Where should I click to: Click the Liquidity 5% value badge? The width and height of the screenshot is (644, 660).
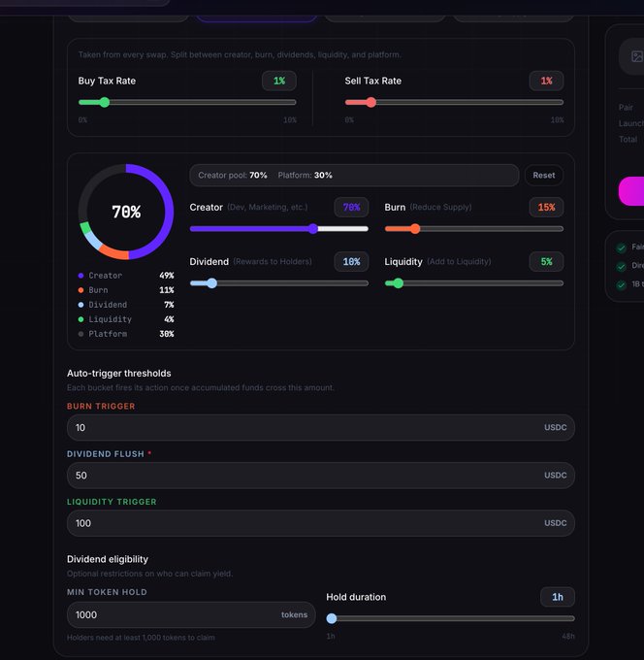(546, 262)
